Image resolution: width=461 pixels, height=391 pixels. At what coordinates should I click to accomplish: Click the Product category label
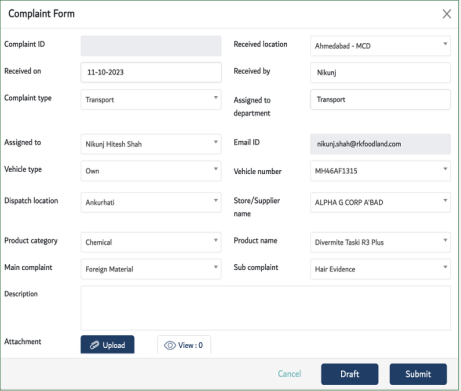pyautogui.click(x=31, y=241)
